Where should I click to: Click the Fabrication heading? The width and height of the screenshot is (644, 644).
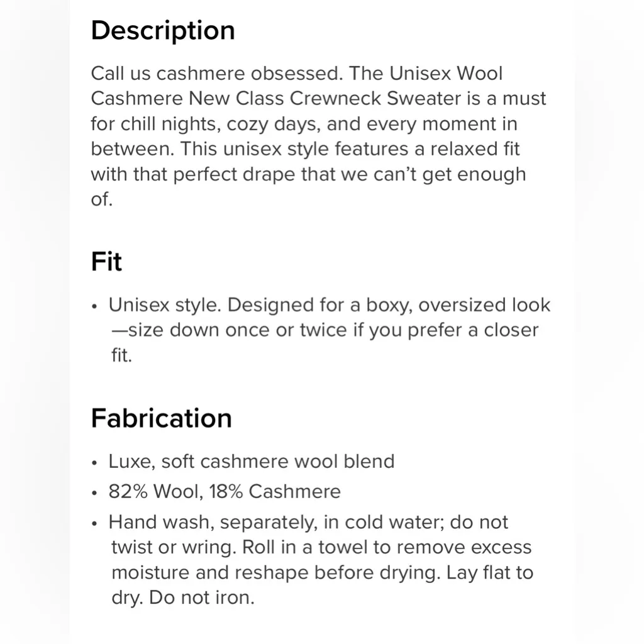click(161, 418)
